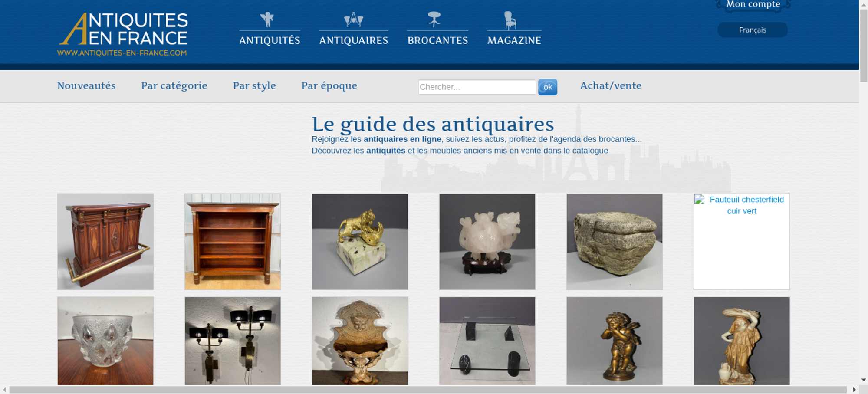868x394 pixels.
Task: Click the pedestal table icon above Brocantes
Action: [434, 20]
